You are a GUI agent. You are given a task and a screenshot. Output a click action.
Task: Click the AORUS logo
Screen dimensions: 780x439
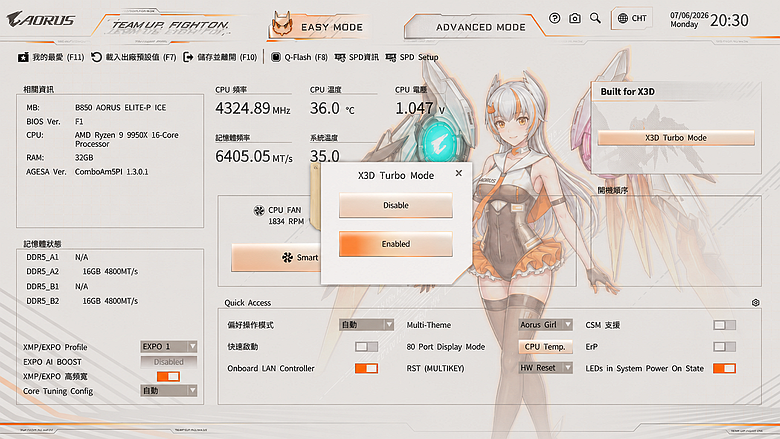coord(41,19)
